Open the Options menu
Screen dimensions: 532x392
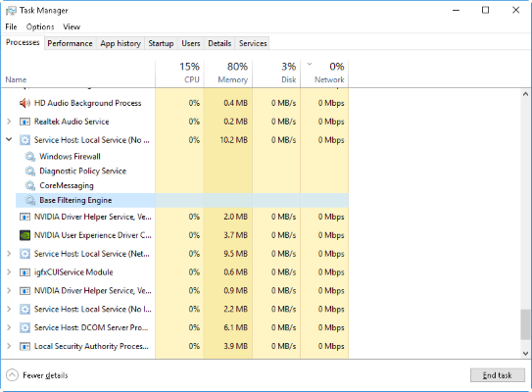[40, 26]
